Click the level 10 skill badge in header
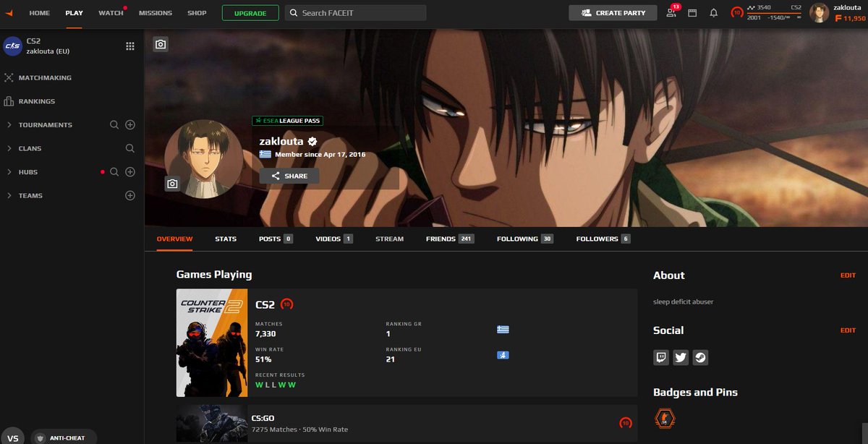This screenshot has height=444, width=868. [736, 12]
